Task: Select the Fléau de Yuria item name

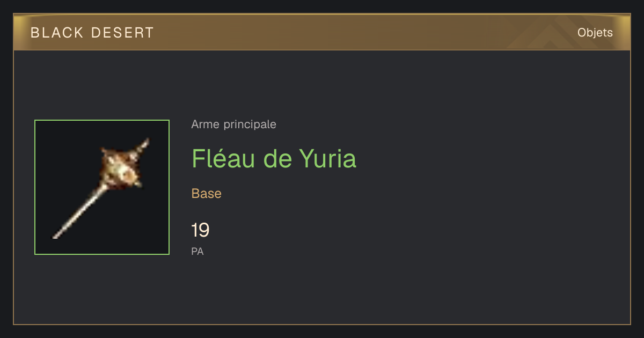Action: point(274,159)
